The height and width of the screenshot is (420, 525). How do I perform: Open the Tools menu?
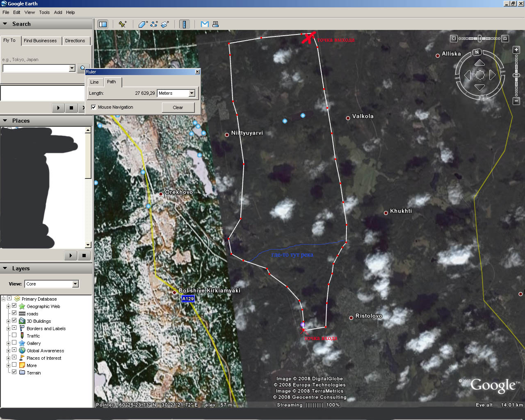[44, 12]
